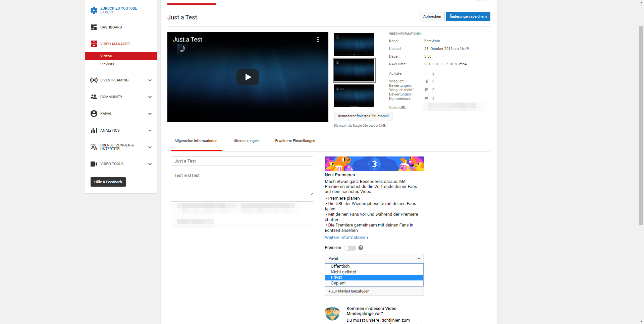Image resolution: width=644 pixels, height=324 pixels.
Task: Expand the Video-Tools section chevron
Action: (x=150, y=164)
